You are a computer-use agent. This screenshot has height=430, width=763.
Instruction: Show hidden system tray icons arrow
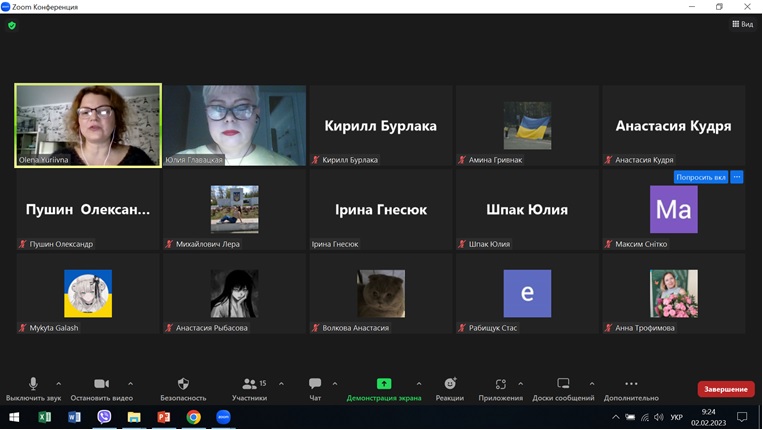616,417
